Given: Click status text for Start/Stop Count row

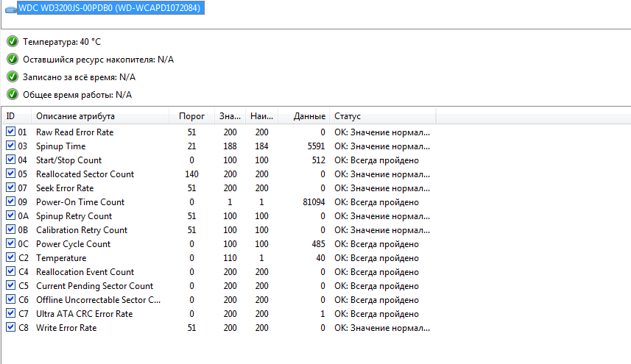Looking at the screenshot, I should [377, 160].
